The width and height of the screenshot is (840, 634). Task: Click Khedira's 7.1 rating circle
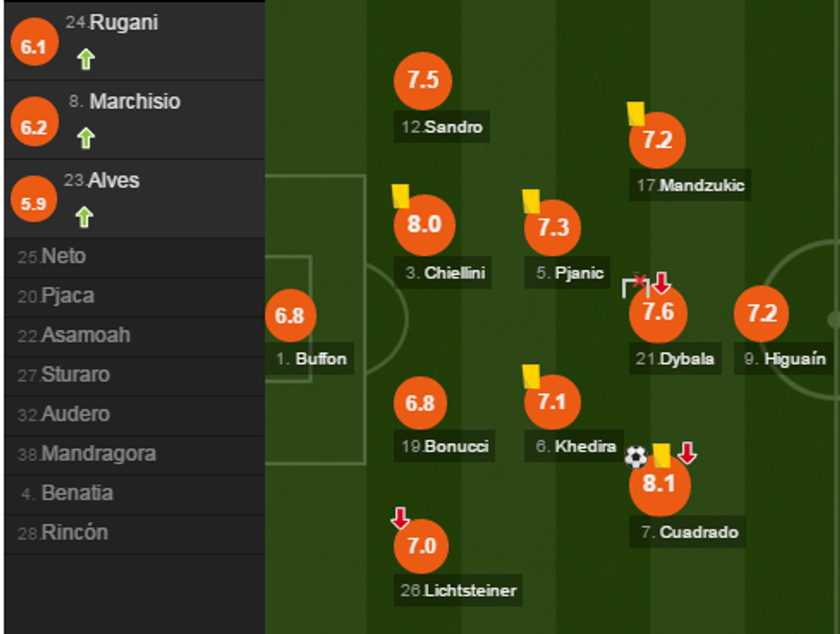[552, 401]
